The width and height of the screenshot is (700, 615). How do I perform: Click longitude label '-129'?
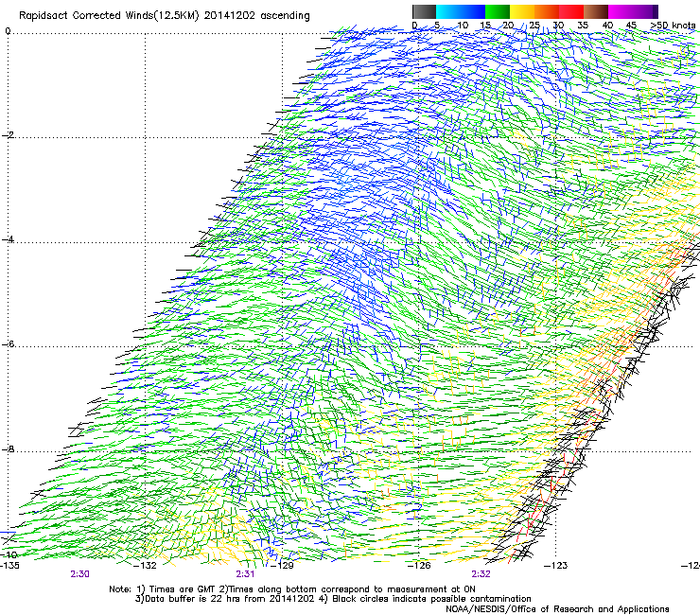[x=283, y=566]
